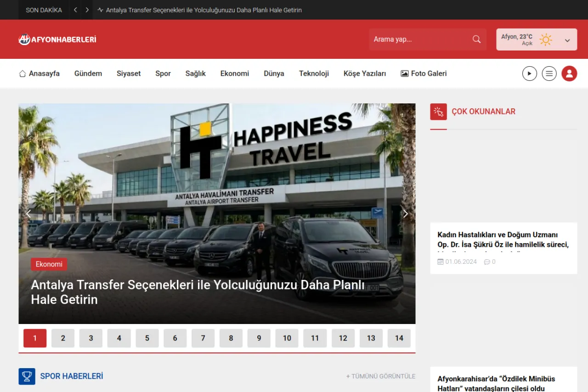
Task: Open the Ekonomi menu item
Action: pos(235,74)
